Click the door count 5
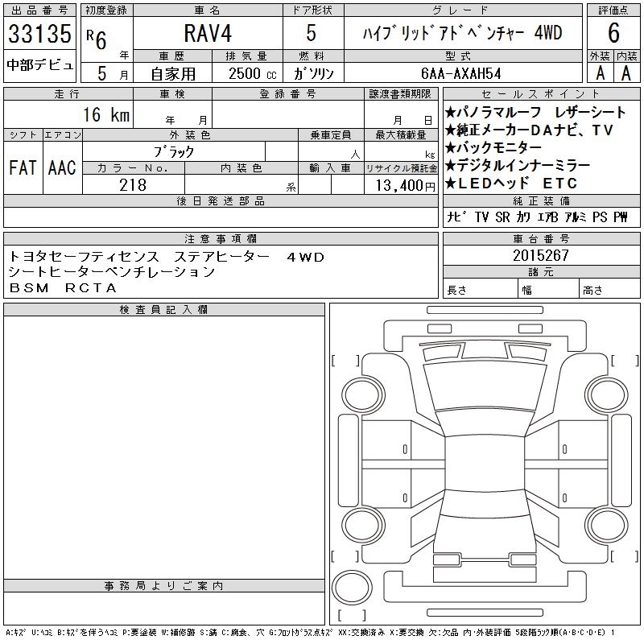This screenshot has width=644, height=644. tap(312, 33)
